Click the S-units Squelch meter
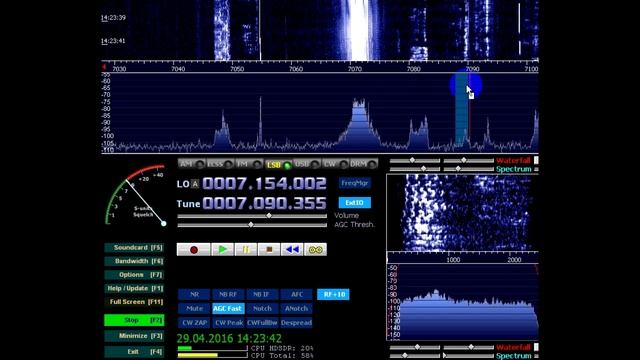 tap(136, 195)
